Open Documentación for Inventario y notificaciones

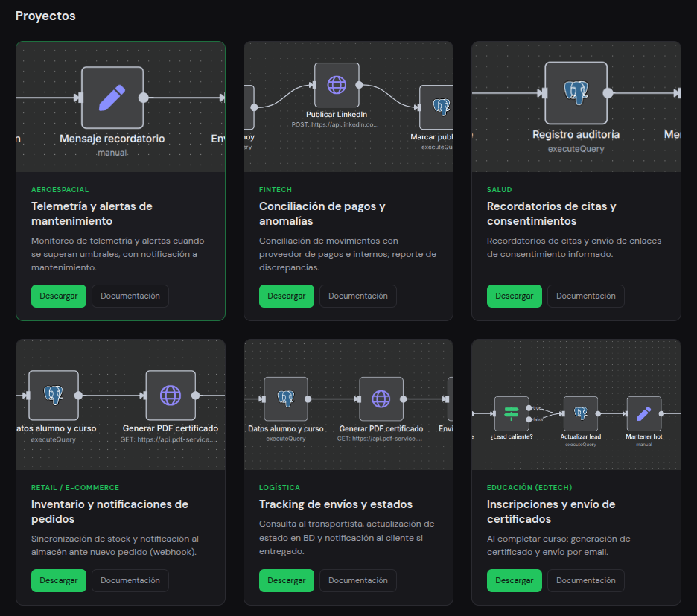point(130,580)
